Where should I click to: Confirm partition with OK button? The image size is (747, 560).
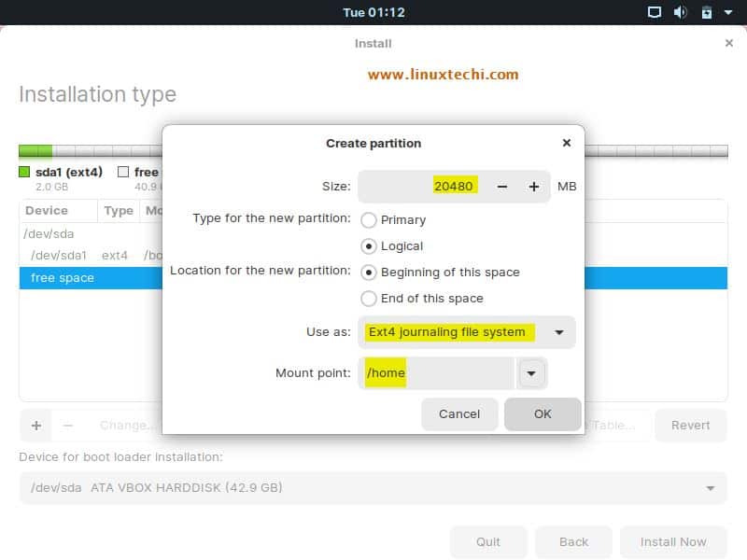click(543, 413)
